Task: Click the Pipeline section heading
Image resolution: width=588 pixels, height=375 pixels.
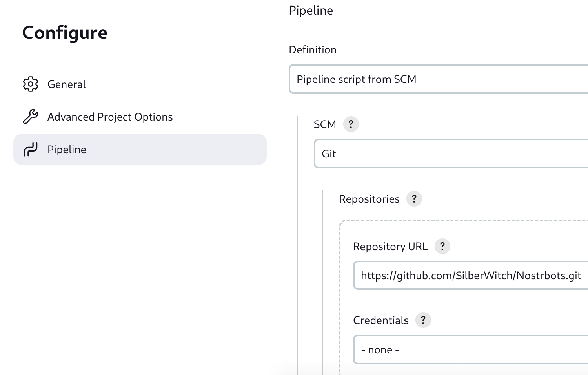Action: (x=311, y=10)
